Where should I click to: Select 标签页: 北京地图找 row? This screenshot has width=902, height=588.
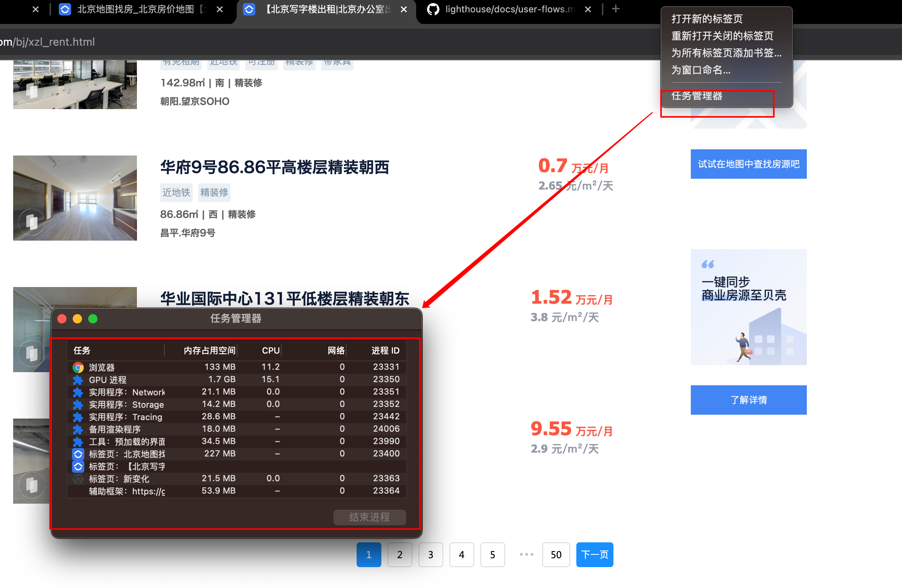coord(237,453)
